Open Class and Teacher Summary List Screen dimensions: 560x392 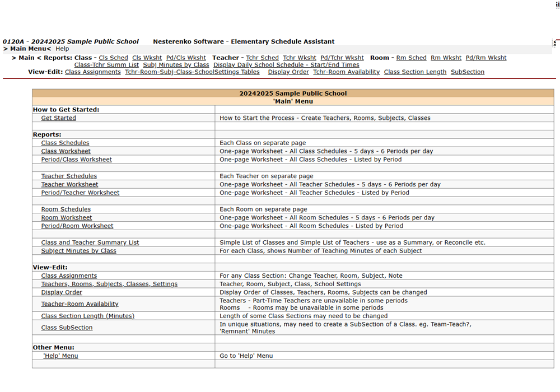coord(90,242)
